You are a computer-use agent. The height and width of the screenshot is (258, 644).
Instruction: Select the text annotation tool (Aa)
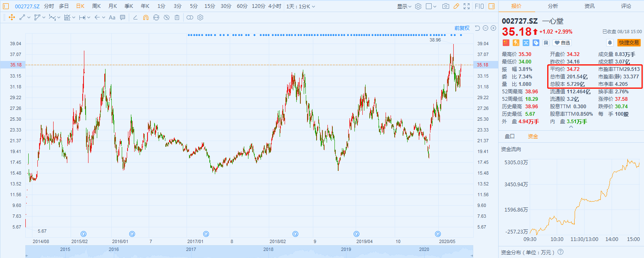coord(112,17)
